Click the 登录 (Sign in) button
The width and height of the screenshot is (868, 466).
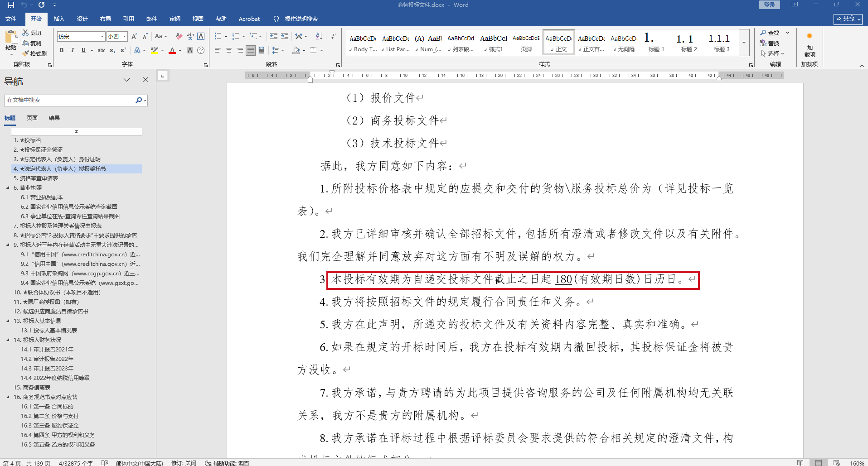click(x=770, y=5)
